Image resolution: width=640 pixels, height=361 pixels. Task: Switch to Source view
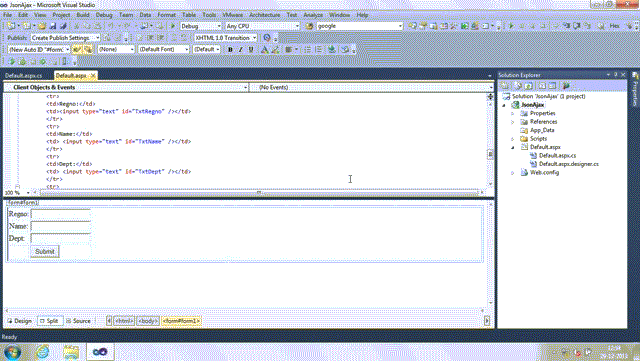(x=78, y=321)
